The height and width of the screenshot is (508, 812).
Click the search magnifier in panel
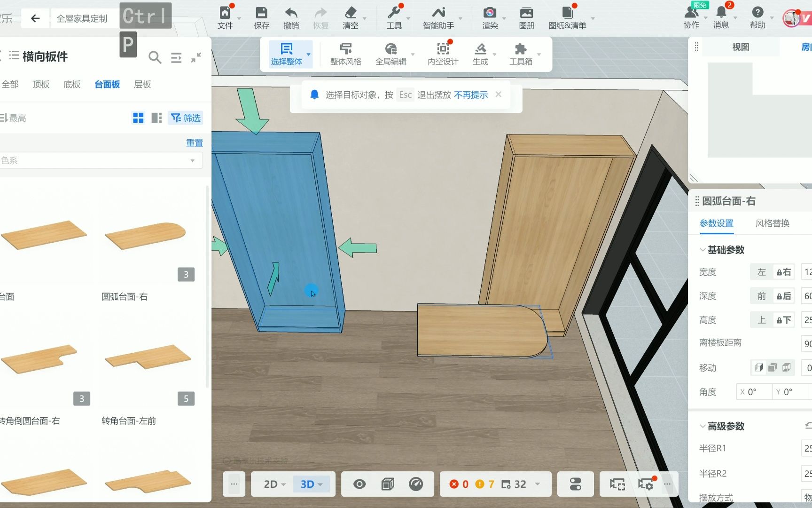[155, 57]
